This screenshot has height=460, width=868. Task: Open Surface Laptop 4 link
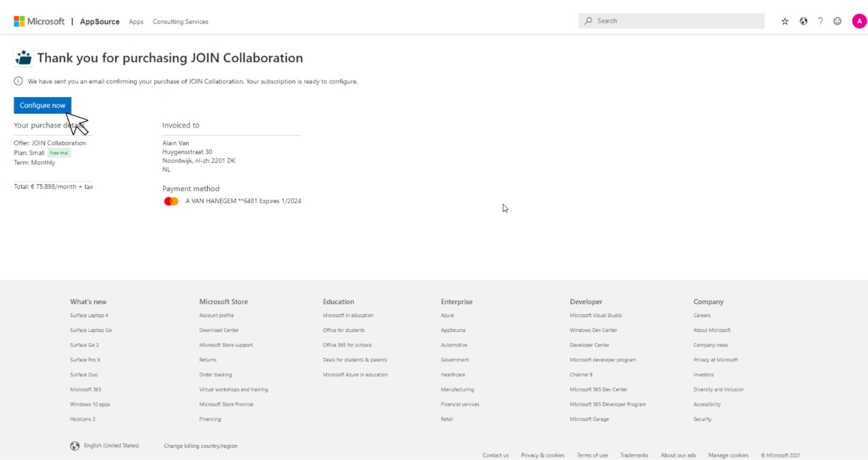(x=89, y=315)
